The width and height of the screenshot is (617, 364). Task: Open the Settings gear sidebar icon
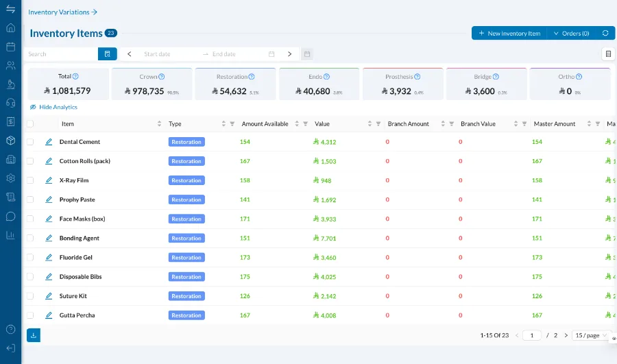point(10,178)
